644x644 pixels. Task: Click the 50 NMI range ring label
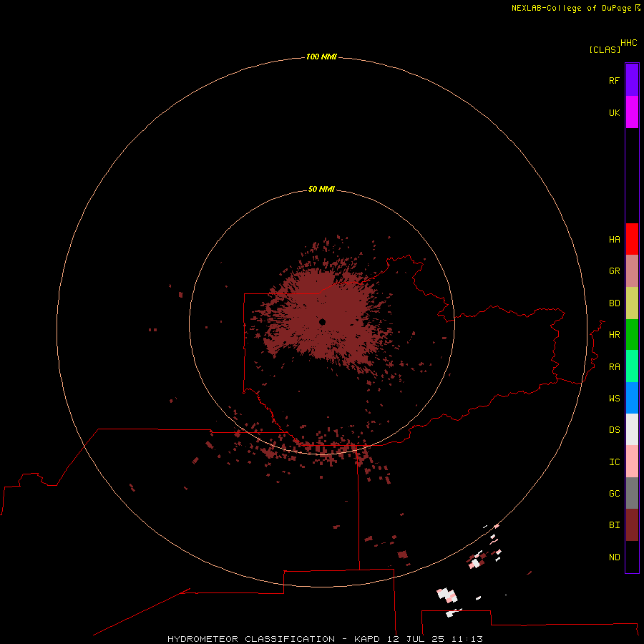point(321,189)
